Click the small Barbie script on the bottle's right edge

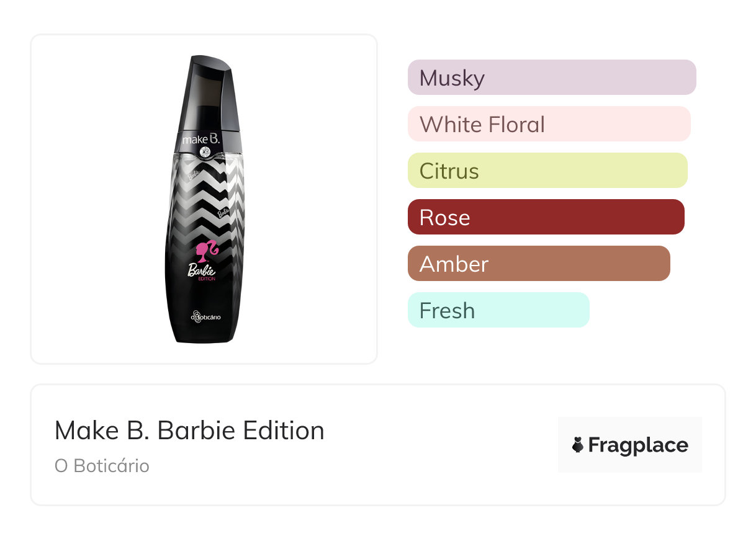(x=223, y=212)
